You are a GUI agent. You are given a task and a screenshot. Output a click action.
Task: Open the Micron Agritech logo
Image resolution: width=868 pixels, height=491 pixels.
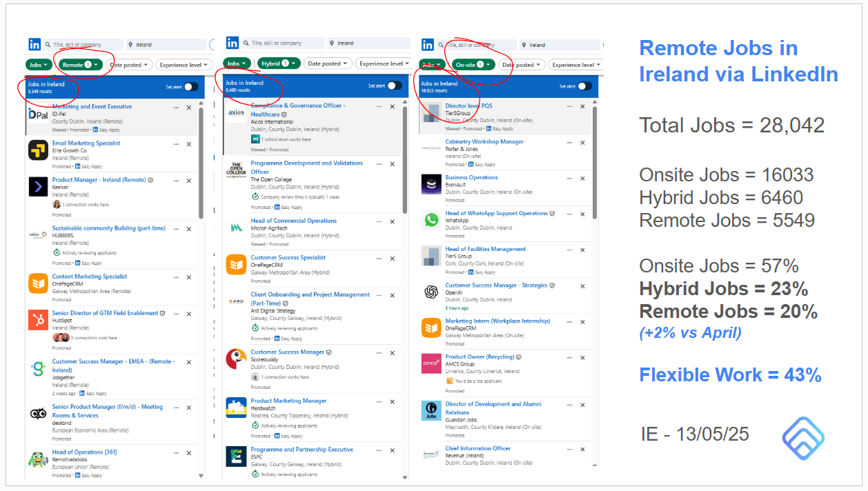click(236, 228)
